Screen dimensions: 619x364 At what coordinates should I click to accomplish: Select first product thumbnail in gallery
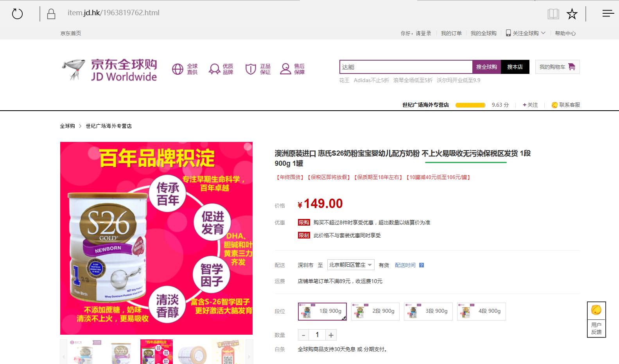pos(84,352)
